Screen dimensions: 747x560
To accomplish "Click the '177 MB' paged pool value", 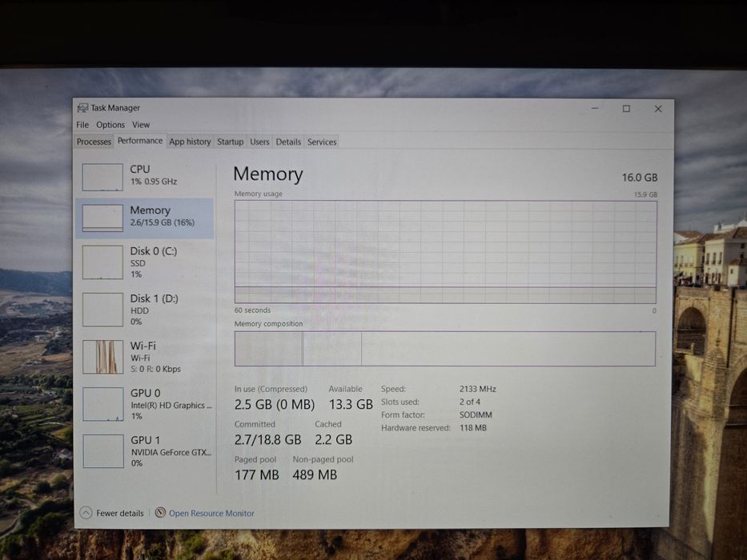I will tap(257, 475).
